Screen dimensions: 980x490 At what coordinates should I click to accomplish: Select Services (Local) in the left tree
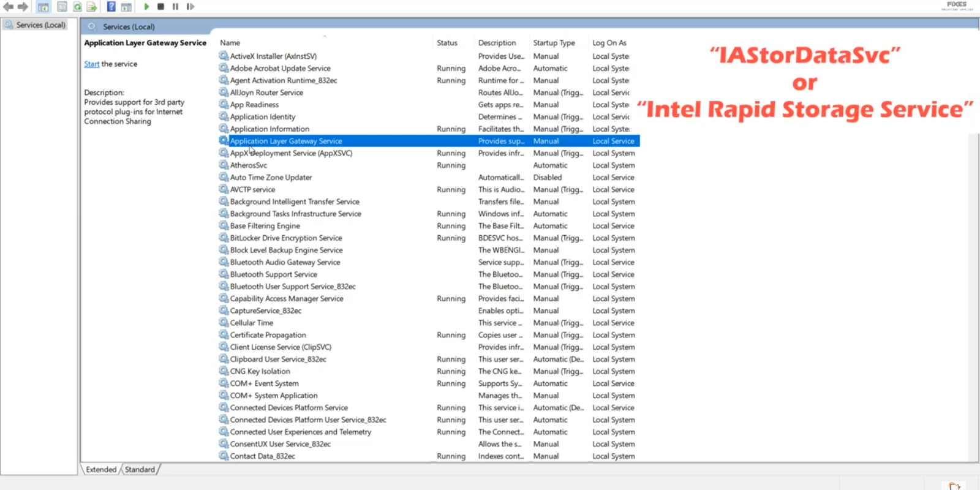tap(40, 25)
